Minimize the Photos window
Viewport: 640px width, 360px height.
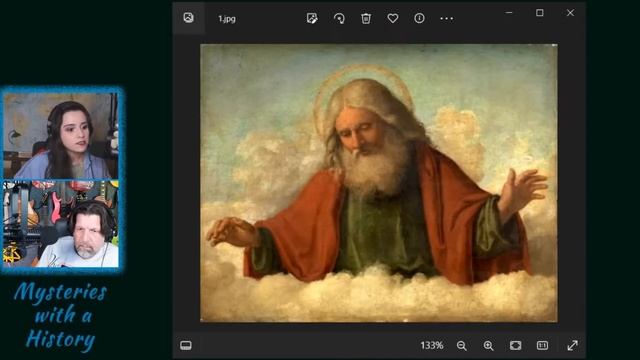[x=509, y=13]
